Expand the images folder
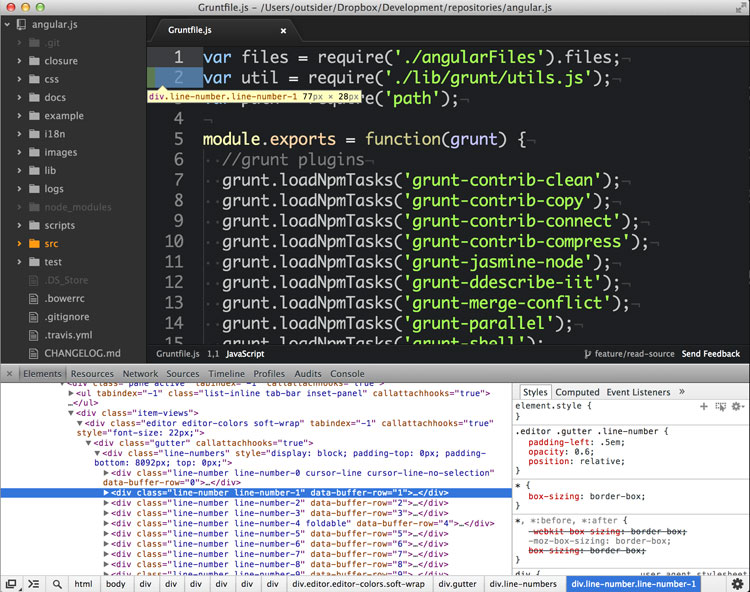This screenshot has width=750, height=592. tap(19, 152)
